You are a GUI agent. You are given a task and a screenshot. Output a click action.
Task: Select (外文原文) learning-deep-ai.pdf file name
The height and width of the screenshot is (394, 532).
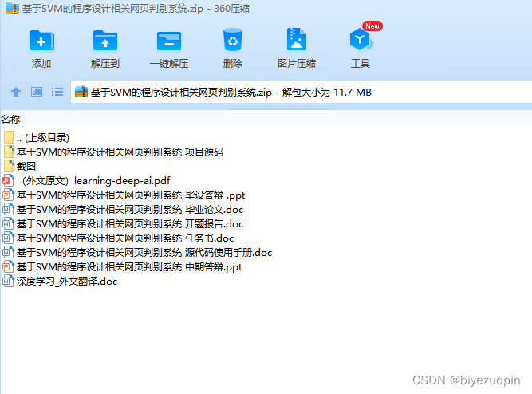[x=96, y=180]
